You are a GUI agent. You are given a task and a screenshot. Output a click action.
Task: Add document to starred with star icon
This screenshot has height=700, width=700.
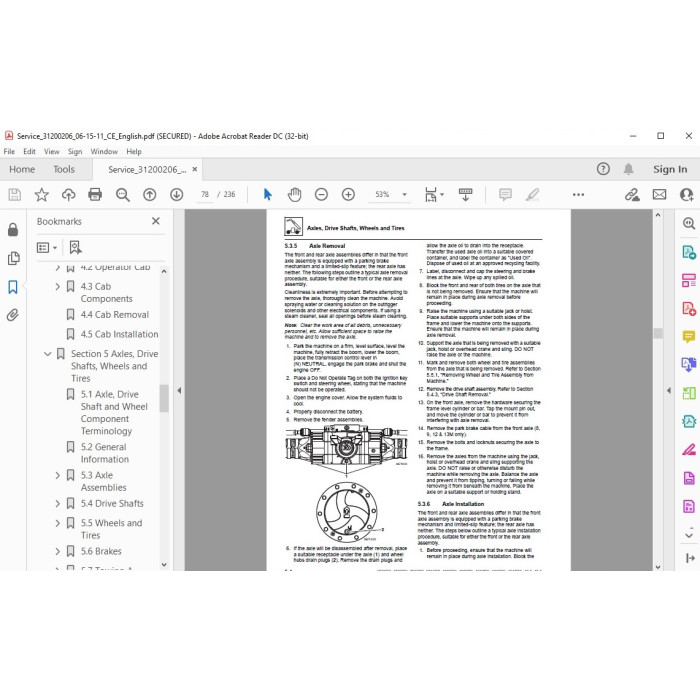pos(42,195)
